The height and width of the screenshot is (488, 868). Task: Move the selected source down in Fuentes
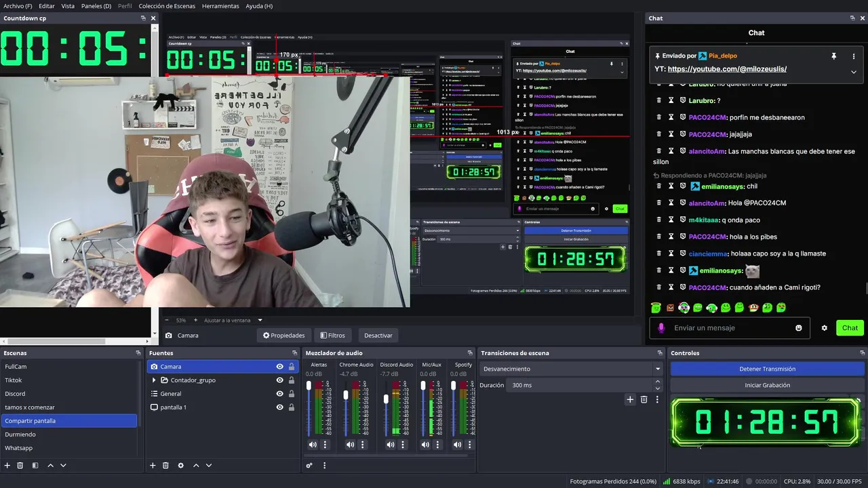209,466
